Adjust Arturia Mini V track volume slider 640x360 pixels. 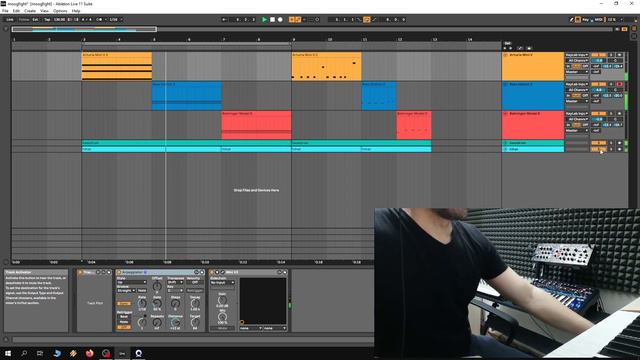pyautogui.click(x=599, y=60)
